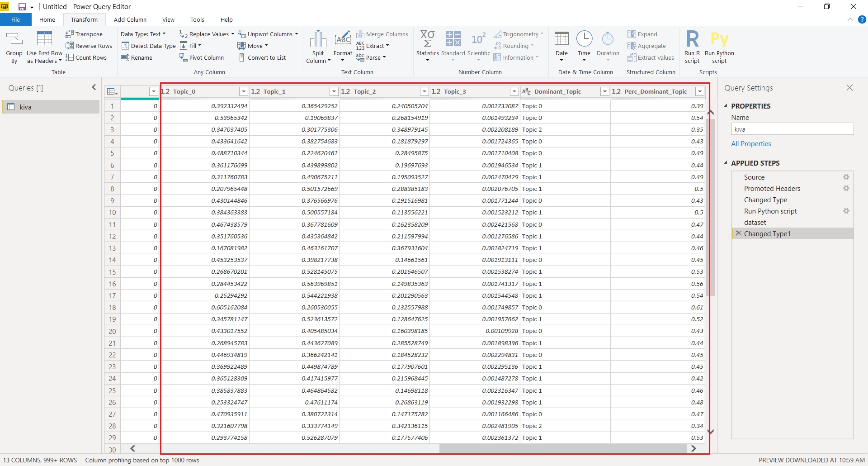Open the Topic_0 column filter dropdown

(x=244, y=91)
